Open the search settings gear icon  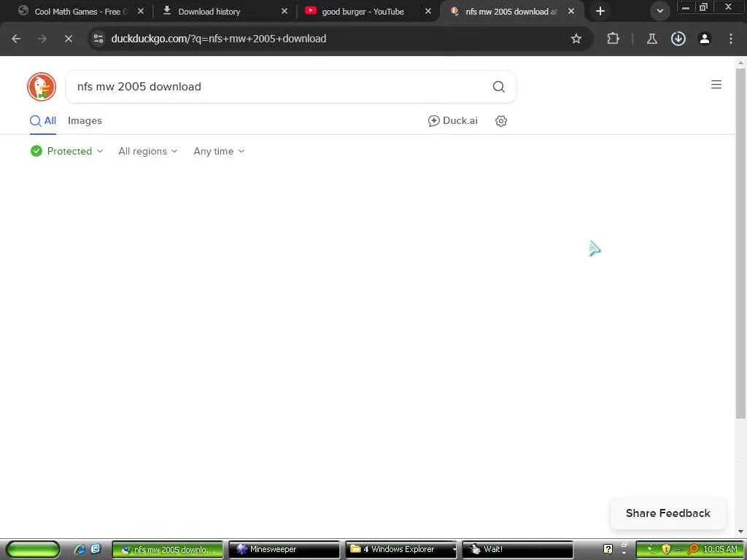click(500, 121)
